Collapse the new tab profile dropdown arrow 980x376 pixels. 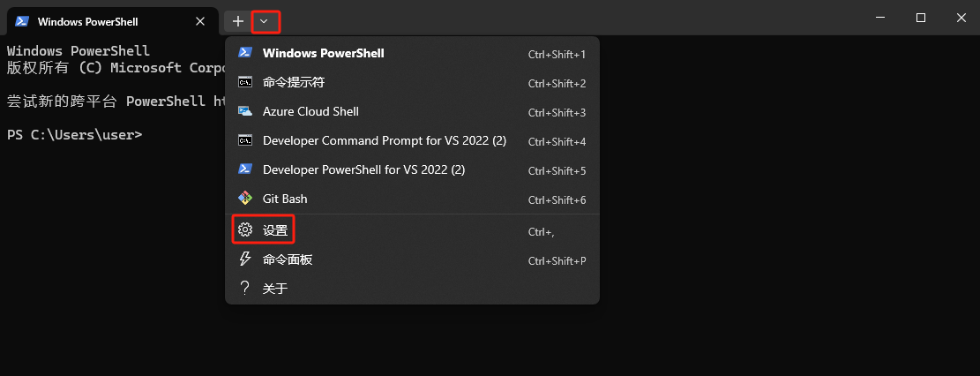pyautogui.click(x=264, y=21)
